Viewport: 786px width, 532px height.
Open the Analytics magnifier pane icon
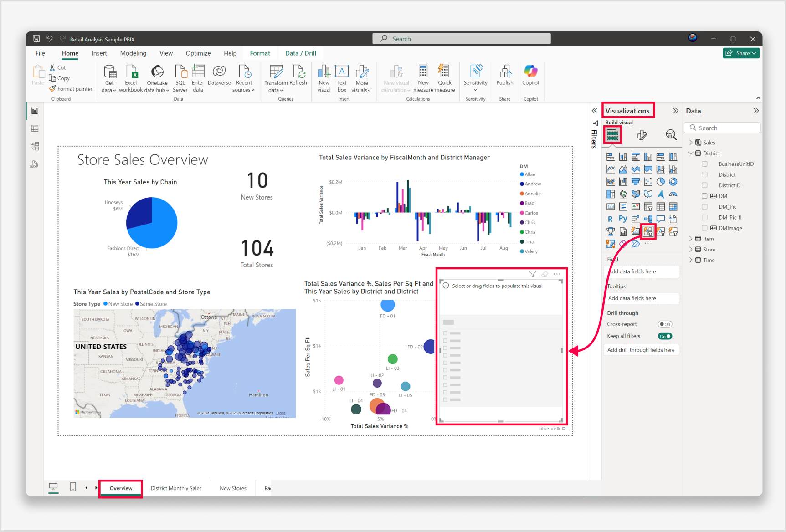pyautogui.click(x=671, y=135)
